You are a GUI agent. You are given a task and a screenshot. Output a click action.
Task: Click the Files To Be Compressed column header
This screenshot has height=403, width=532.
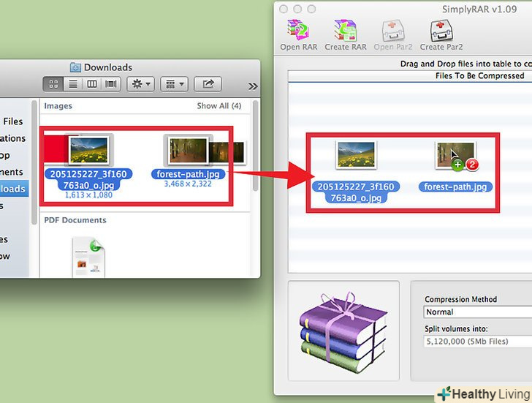point(479,76)
